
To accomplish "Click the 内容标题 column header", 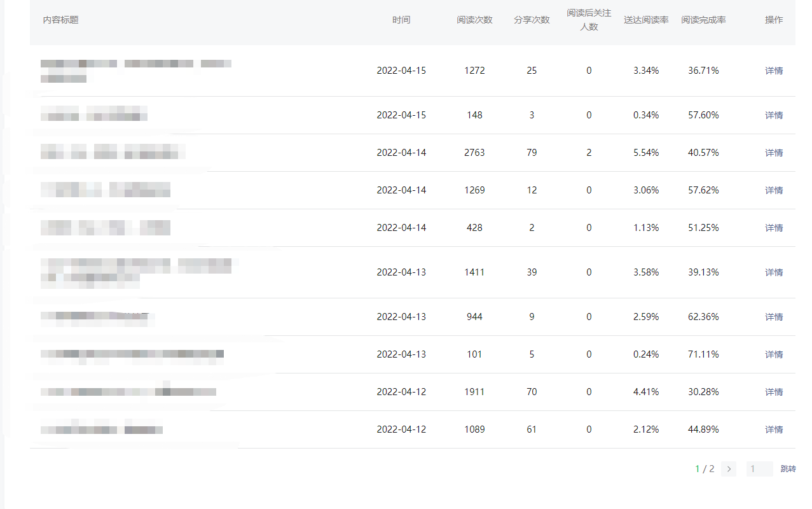I will [x=61, y=20].
